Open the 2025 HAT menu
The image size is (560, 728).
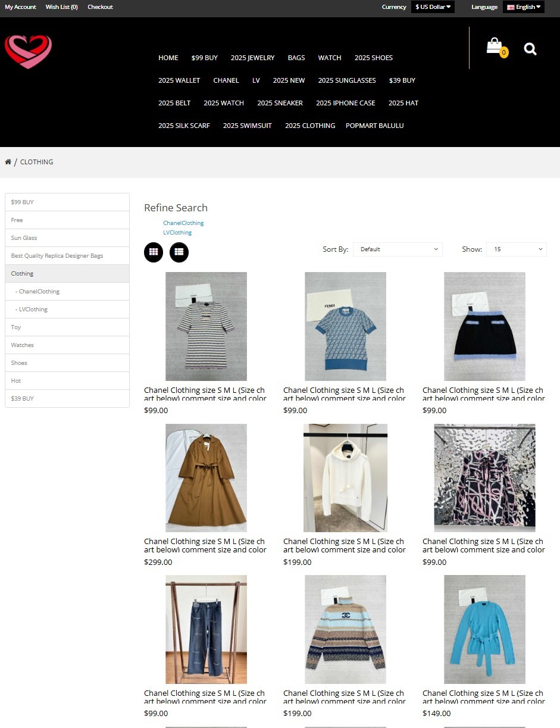403,103
